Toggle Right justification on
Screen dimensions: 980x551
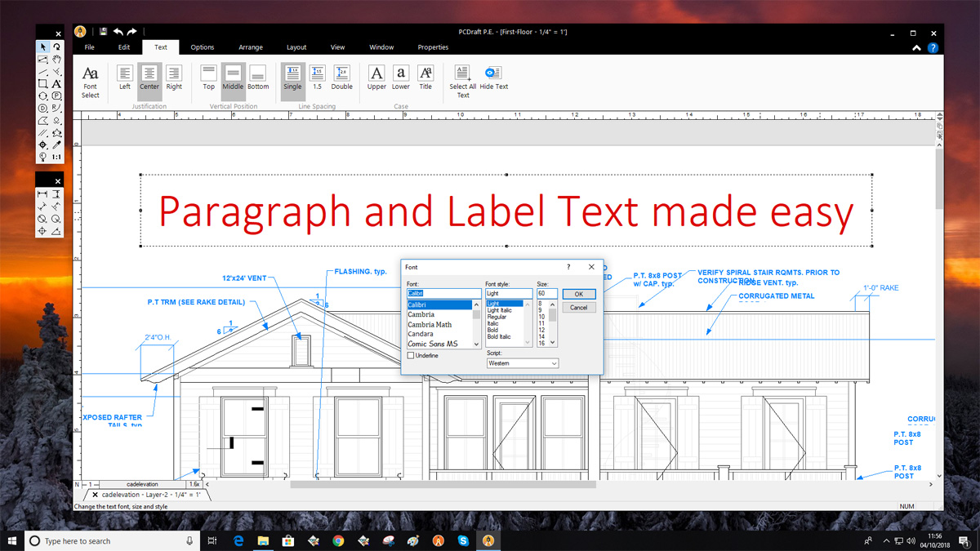click(x=174, y=78)
